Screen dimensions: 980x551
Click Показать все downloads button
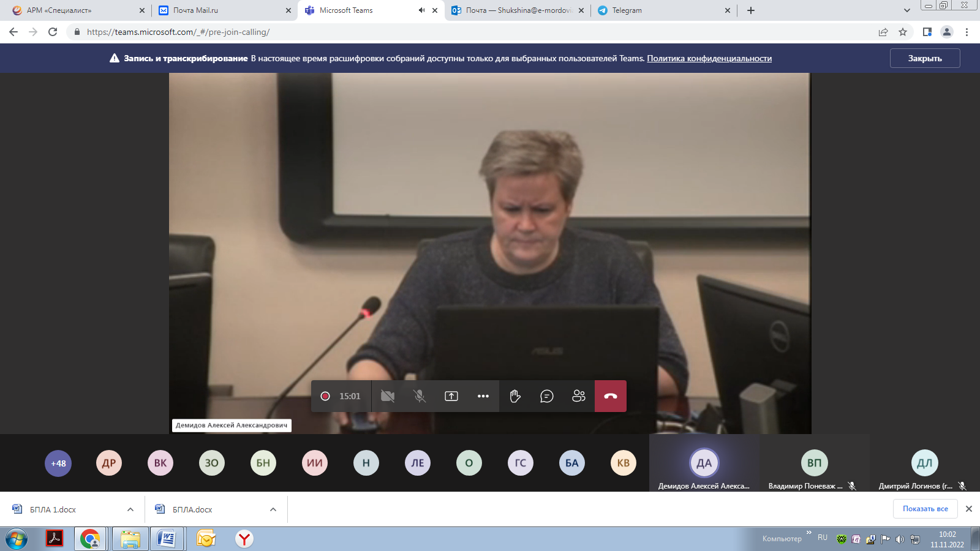pos(925,509)
